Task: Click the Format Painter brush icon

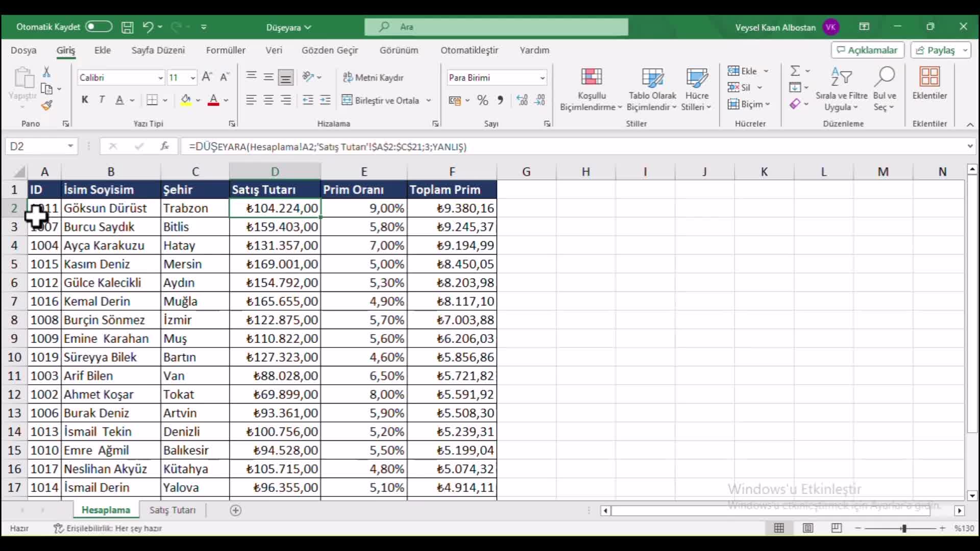Action: tap(47, 106)
